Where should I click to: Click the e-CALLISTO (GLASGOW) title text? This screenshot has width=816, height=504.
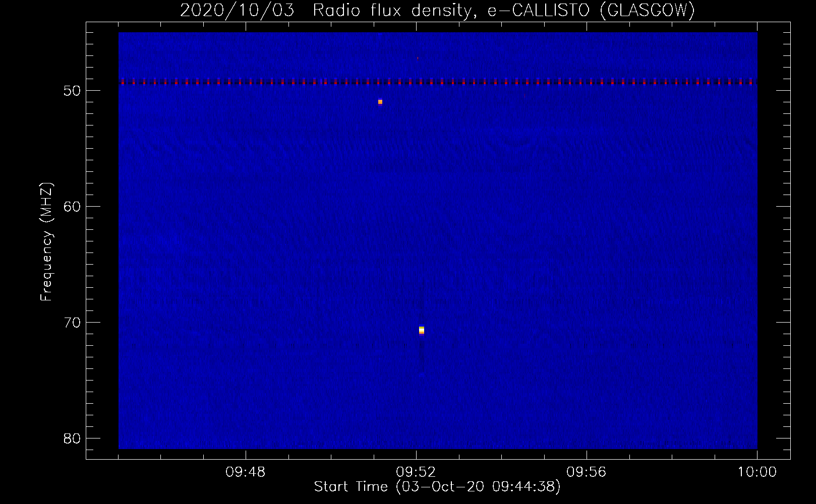[x=591, y=10]
